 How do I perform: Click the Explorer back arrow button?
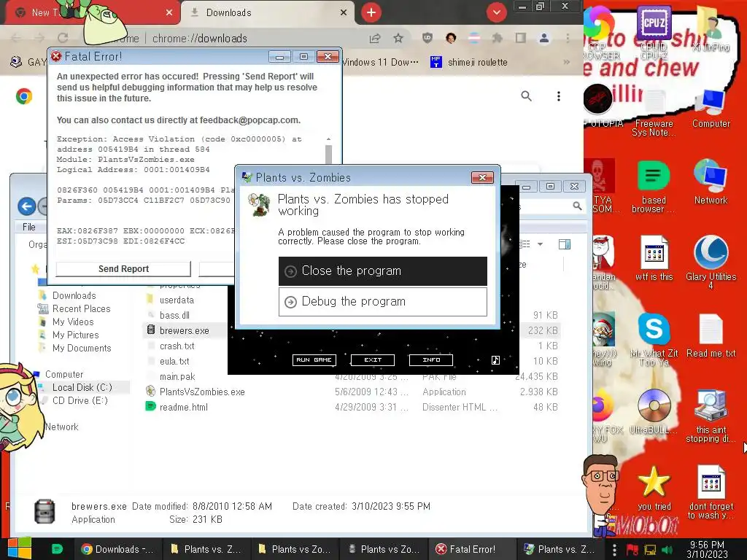tap(27, 206)
